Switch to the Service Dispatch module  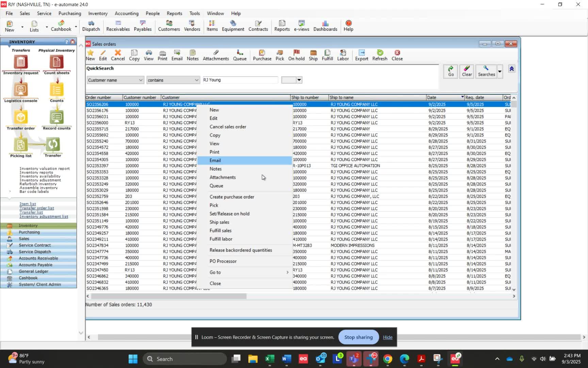click(38, 252)
